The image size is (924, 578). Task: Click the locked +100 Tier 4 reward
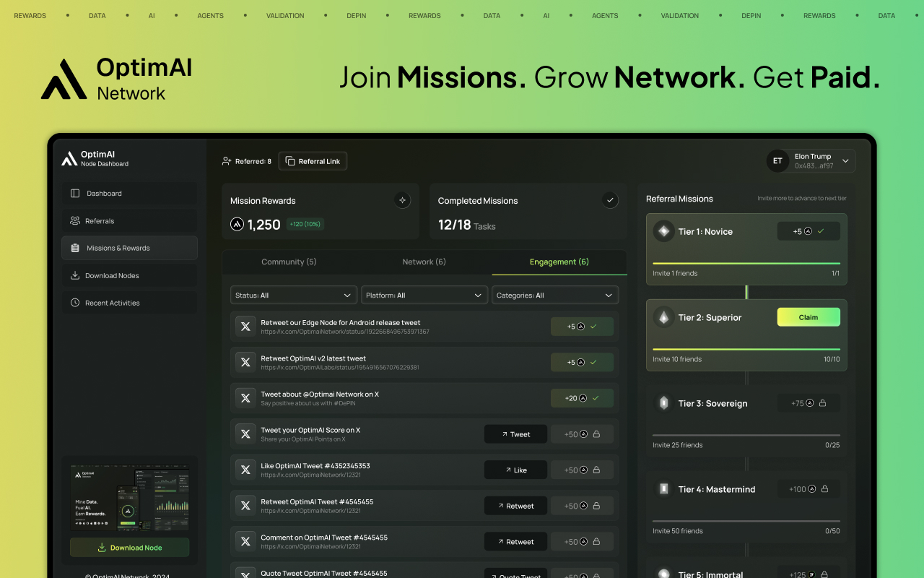[x=808, y=489]
